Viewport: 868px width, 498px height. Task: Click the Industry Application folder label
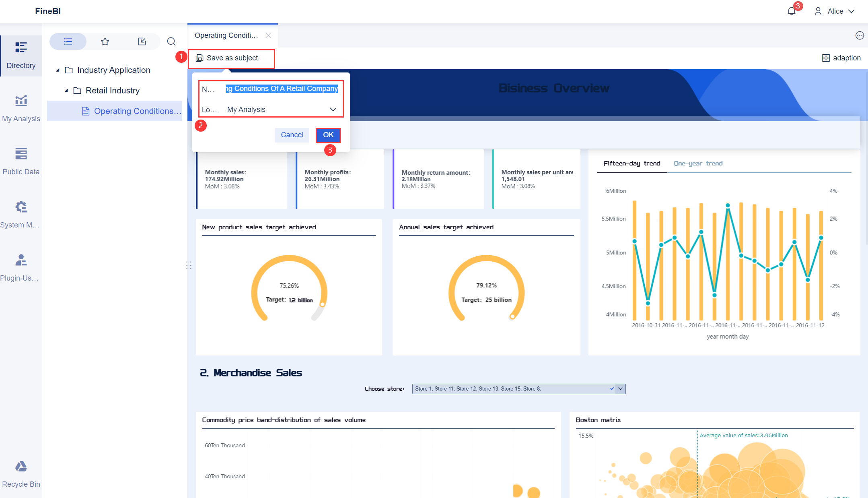pos(114,70)
